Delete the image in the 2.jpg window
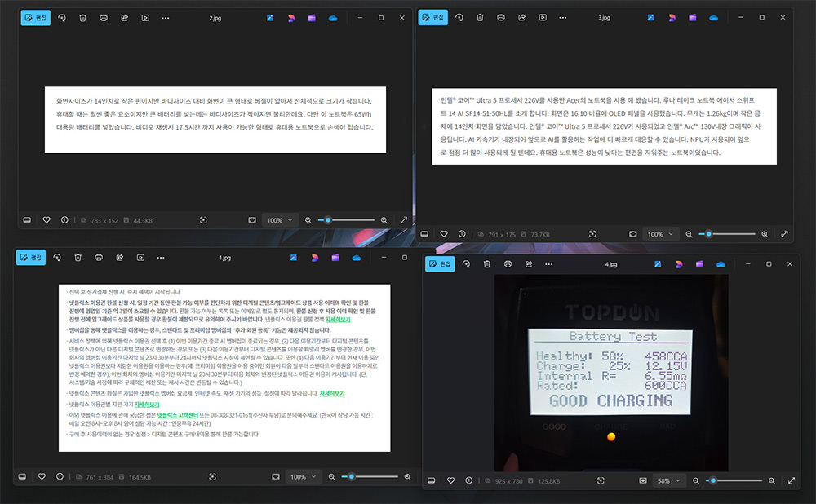816x504 pixels. click(82, 18)
